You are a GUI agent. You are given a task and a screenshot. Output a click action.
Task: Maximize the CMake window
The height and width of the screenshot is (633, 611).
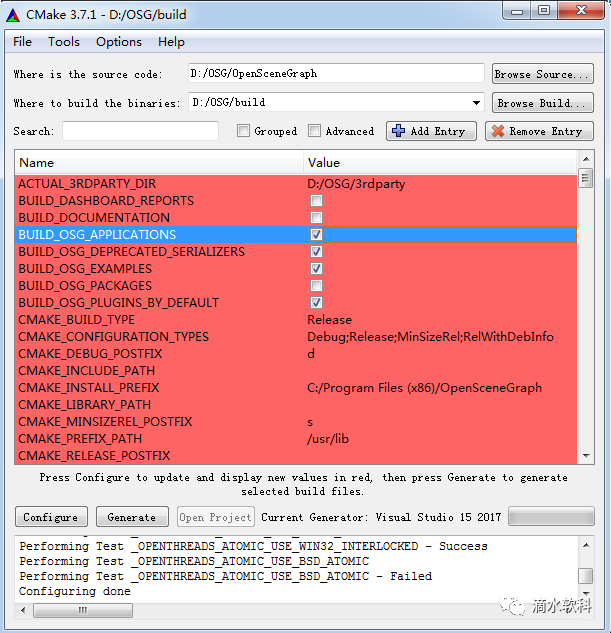coord(544,11)
